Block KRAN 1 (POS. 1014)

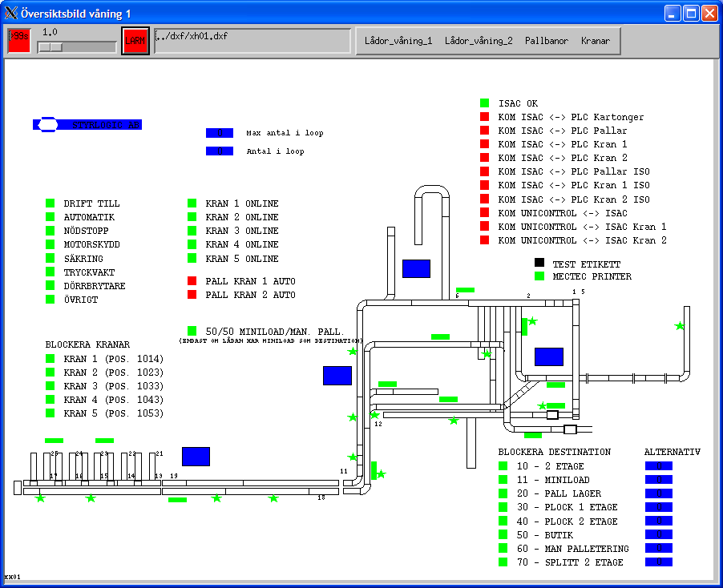pyautogui.click(x=50, y=358)
